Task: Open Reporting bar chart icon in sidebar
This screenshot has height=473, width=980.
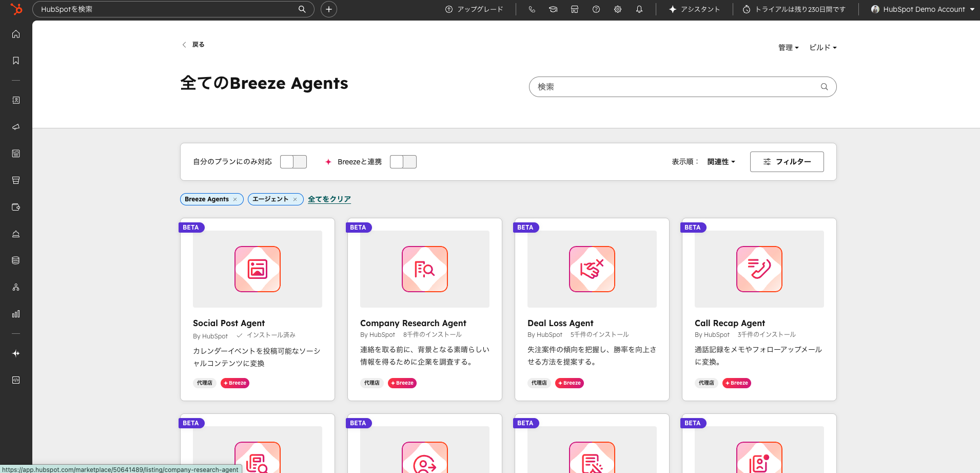Action: coord(16,314)
